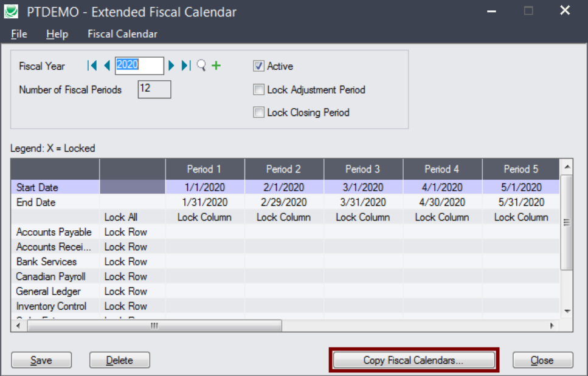Delete the fiscal calendar
The width and height of the screenshot is (588, 376).
(x=120, y=360)
